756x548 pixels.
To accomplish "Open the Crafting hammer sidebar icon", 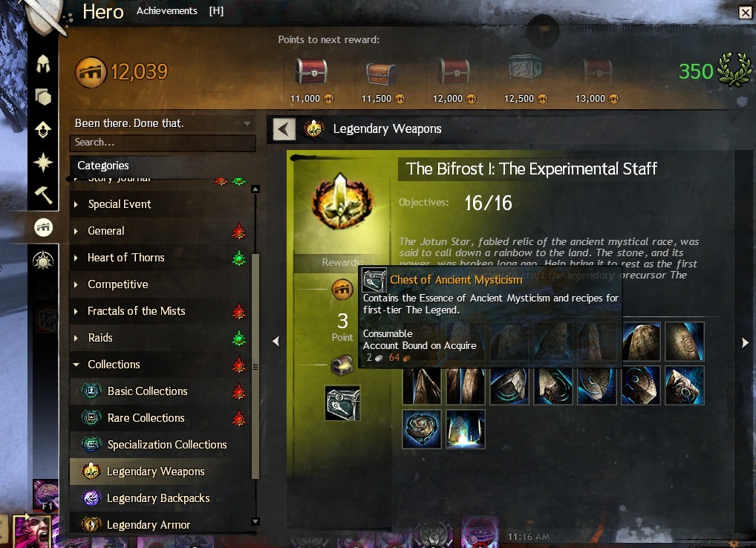I will [x=43, y=195].
